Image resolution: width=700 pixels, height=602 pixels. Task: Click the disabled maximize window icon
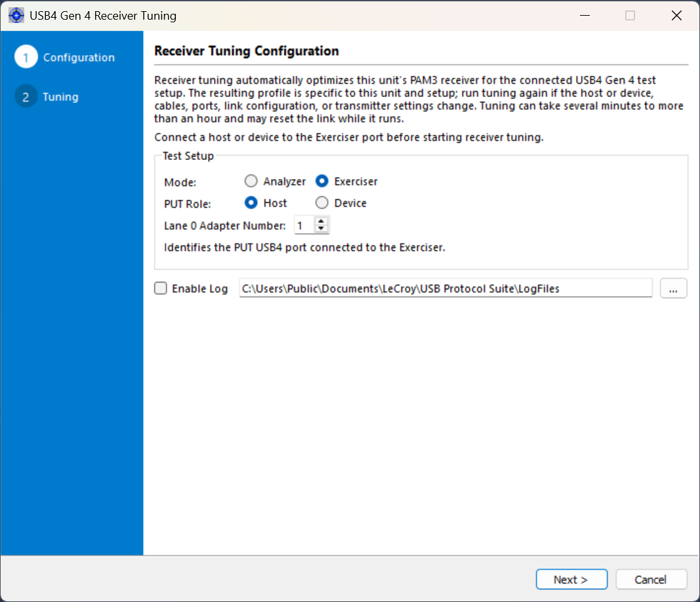coord(630,16)
